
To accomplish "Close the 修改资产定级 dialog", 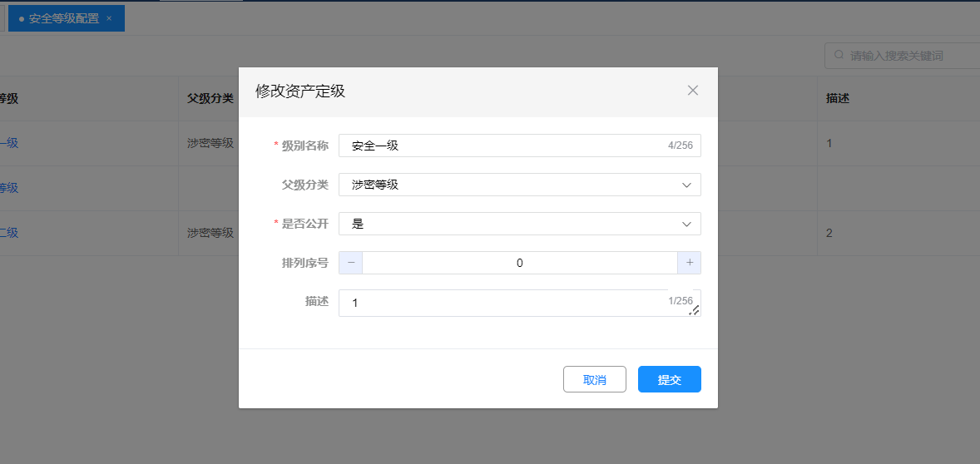I will coord(692,91).
